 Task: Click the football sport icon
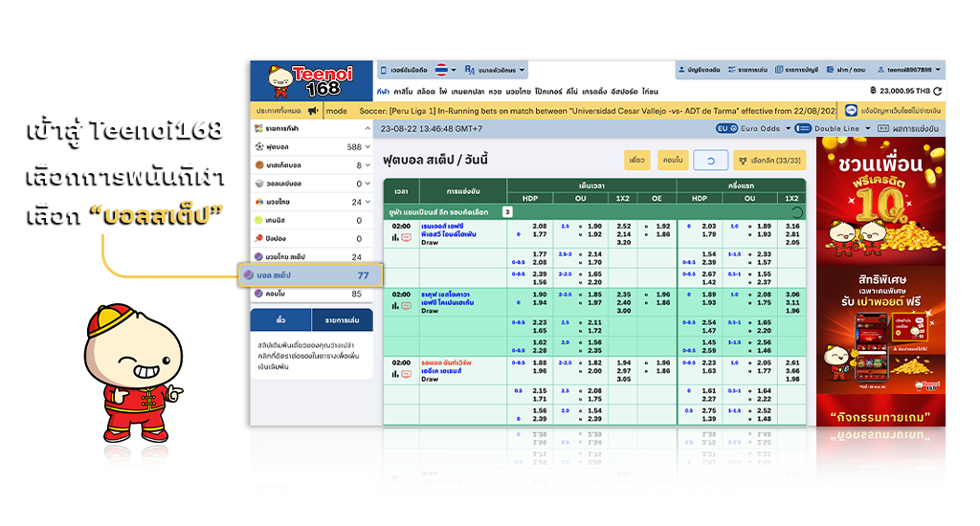258,147
